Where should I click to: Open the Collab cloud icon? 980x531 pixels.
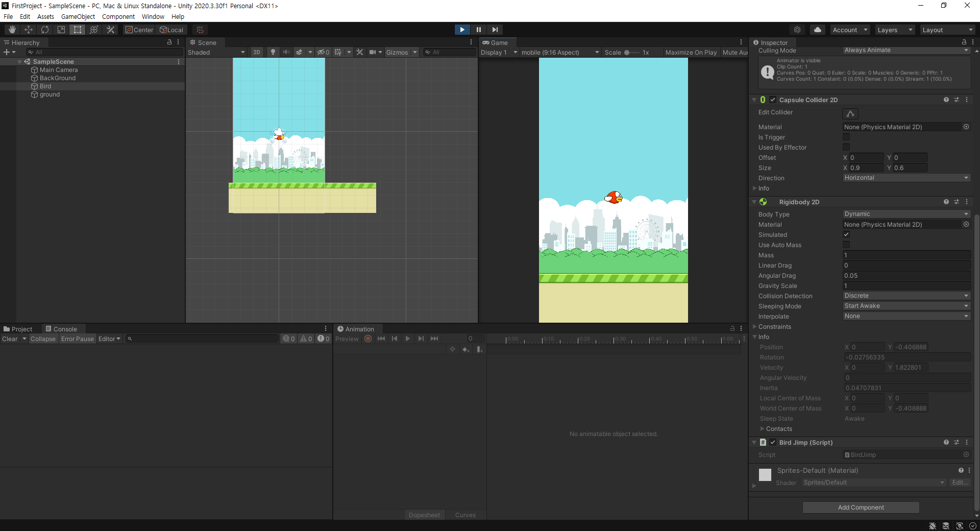[818, 30]
